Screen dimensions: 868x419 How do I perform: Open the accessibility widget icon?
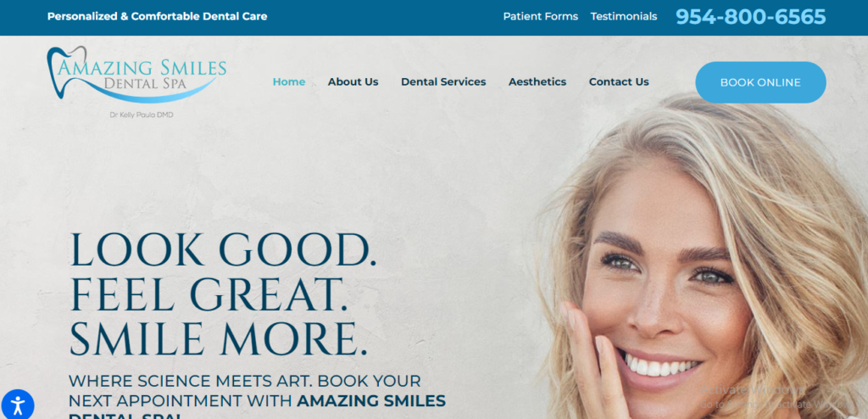(x=17, y=405)
